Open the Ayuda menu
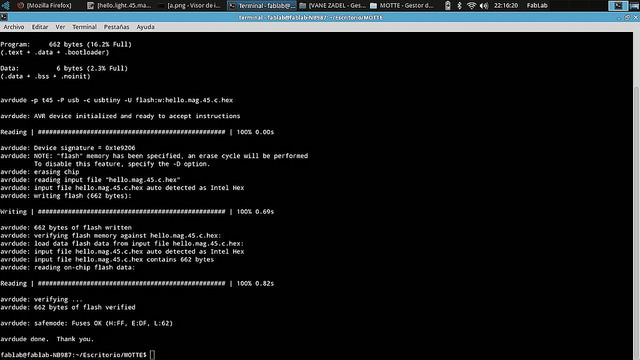Screen dimensions: 640x360 (145, 27)
